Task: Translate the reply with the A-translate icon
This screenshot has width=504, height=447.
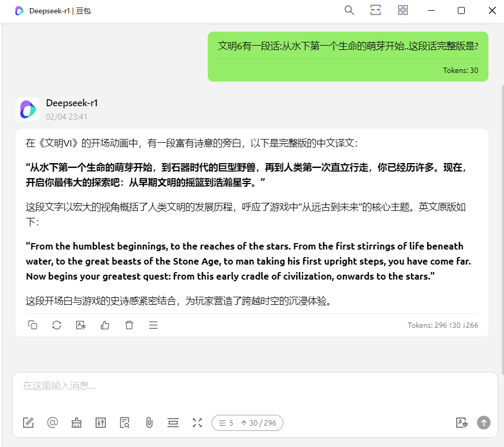Action: click(81, 325)
